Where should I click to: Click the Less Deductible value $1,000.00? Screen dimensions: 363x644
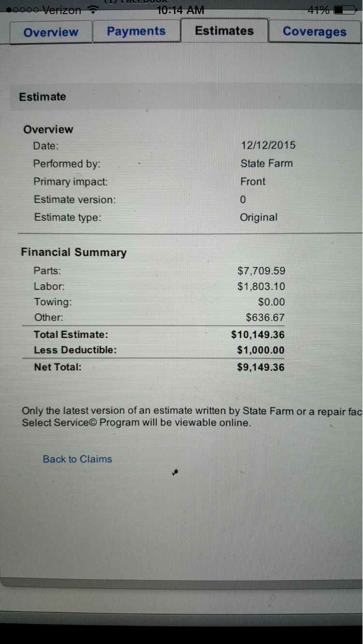pos(261,350)
